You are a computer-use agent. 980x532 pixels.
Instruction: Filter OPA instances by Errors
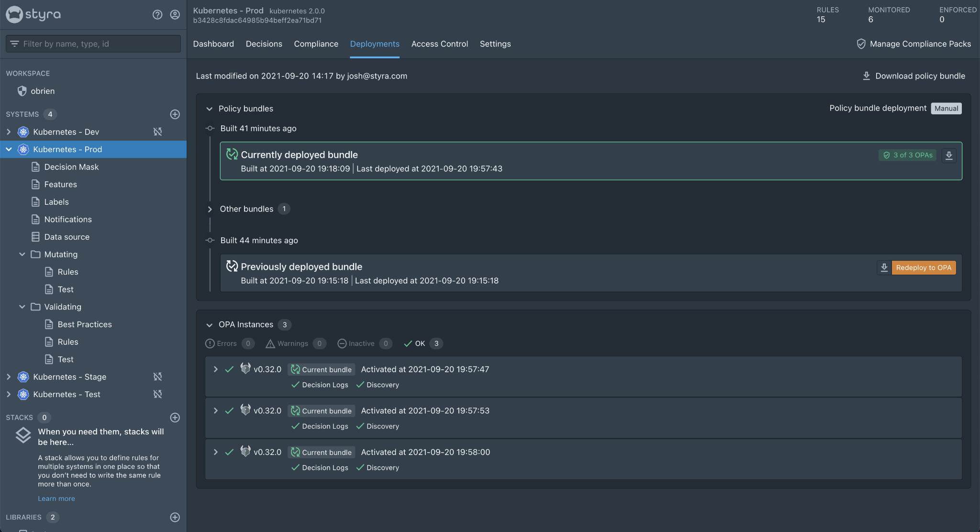coord(230,344)
